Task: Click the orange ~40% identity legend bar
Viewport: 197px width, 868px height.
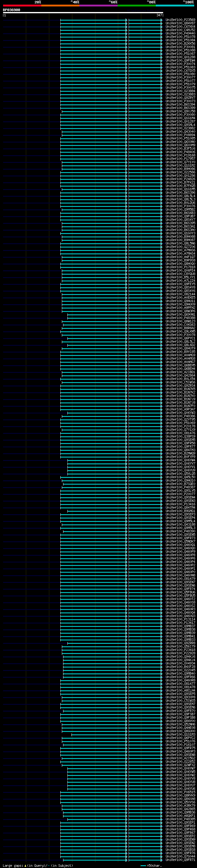Action: (x=60, y=6)
